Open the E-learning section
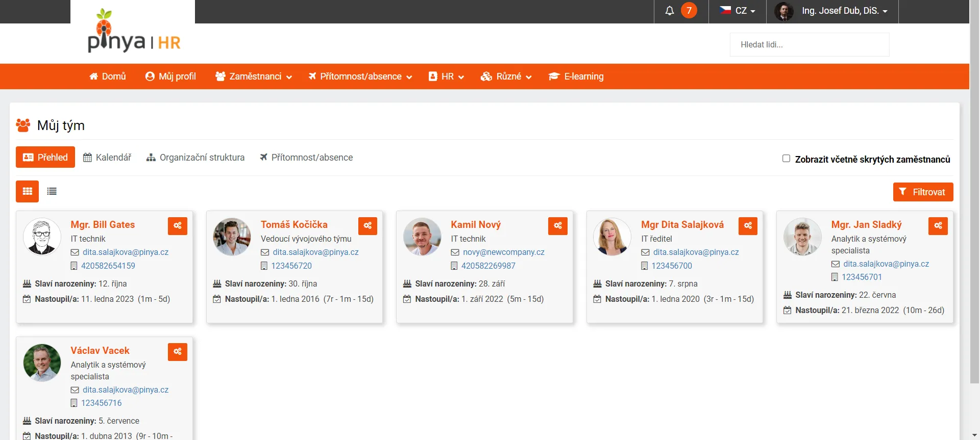Screen dimensions: 980x440 point(576,76)
